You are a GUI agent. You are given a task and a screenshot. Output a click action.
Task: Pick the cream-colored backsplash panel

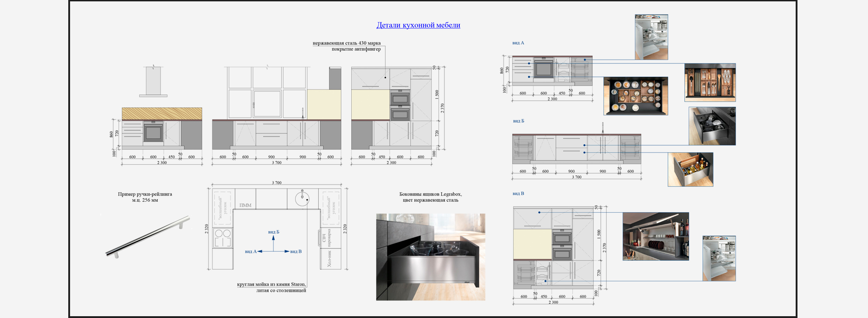[x=324, y=104]
